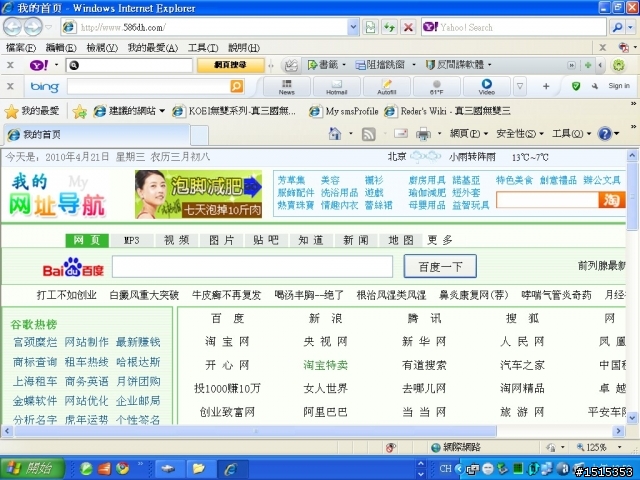Click the Chrome icon in the taskbar
This screenshot has height=480, width=640.
tap(122, 468)
